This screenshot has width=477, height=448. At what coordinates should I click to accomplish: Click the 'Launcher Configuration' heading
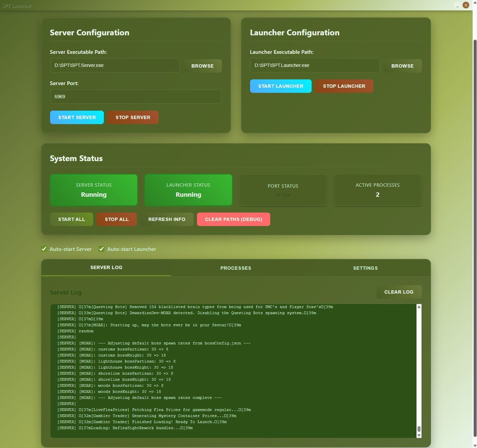pos(294,32)
